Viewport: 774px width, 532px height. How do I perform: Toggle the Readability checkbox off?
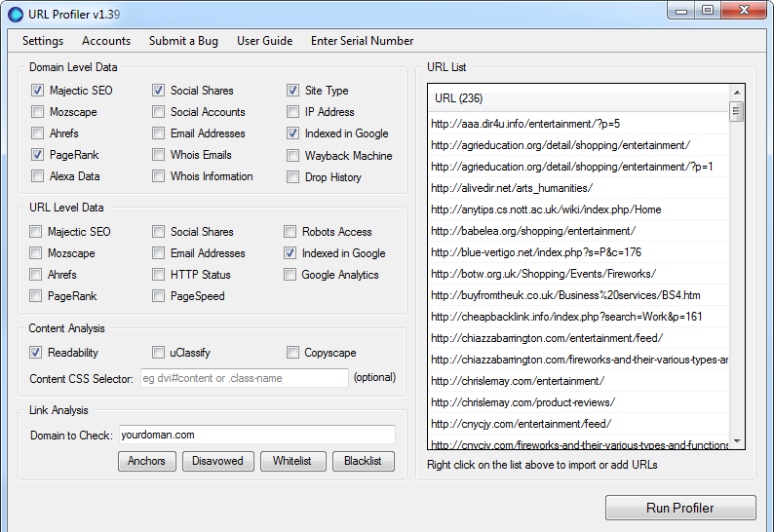pos(37,353)
